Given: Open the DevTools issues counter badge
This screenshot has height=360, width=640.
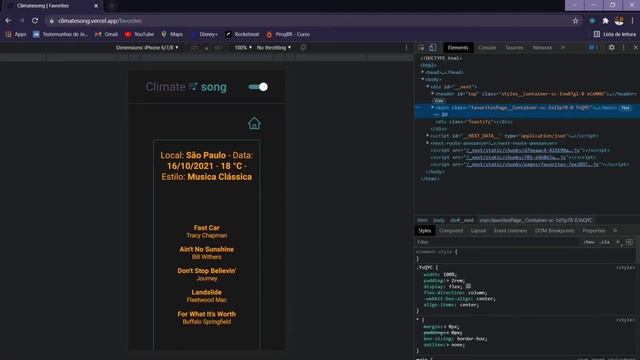Looking at the screenshot, I should tap(593, 48).
